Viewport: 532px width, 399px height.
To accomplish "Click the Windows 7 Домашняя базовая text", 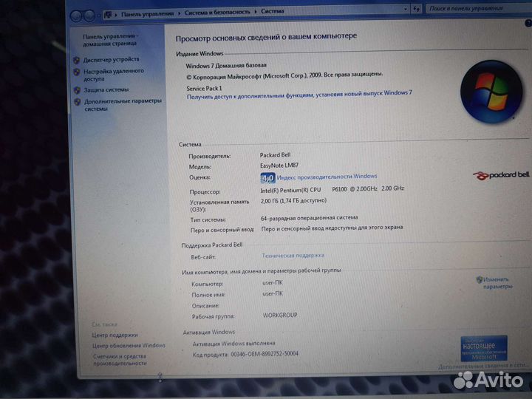I will [226, 65].
